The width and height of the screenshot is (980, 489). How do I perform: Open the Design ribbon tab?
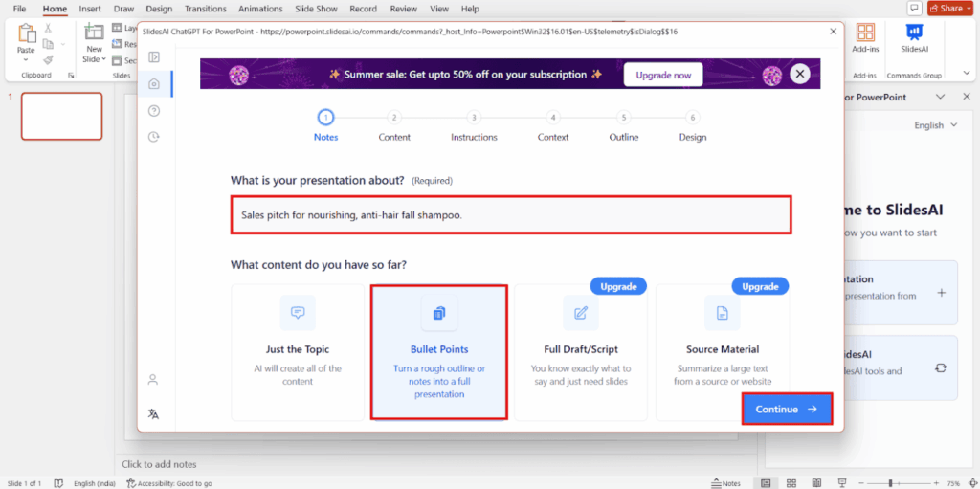tap(159, 9)
